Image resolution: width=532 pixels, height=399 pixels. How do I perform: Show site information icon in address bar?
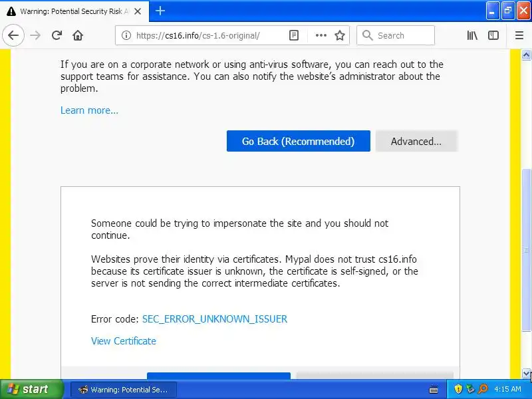[126, 35]
